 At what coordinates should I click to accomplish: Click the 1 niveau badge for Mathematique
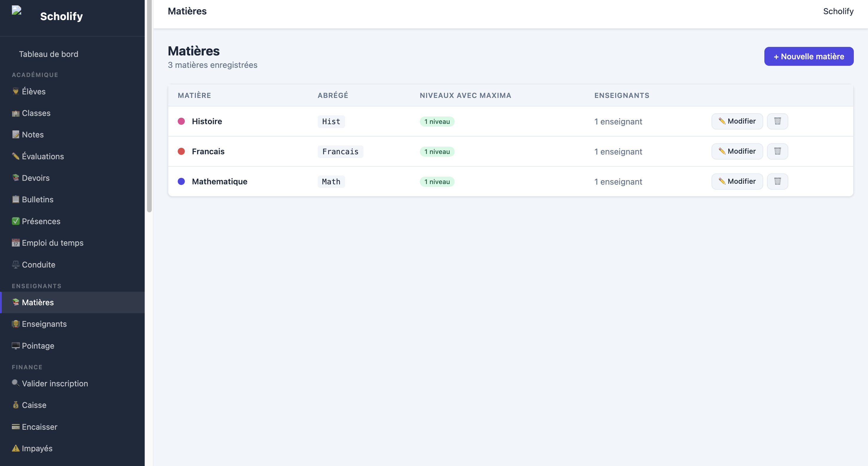[x=437, y=182]
